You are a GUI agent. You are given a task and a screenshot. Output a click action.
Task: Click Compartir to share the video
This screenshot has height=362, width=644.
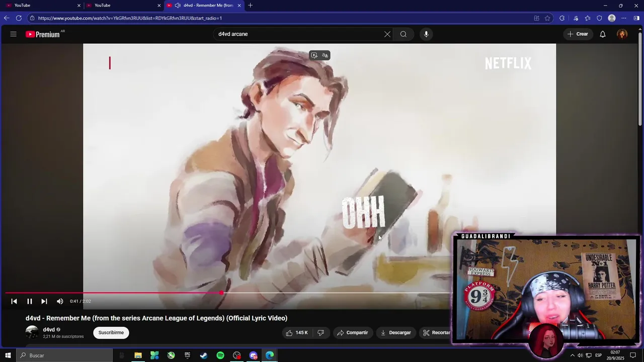point(352,333)
